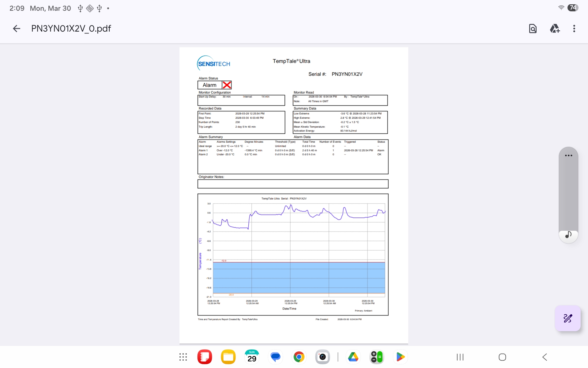
Task: Open the app drawer grid icon
Action: 183,357
